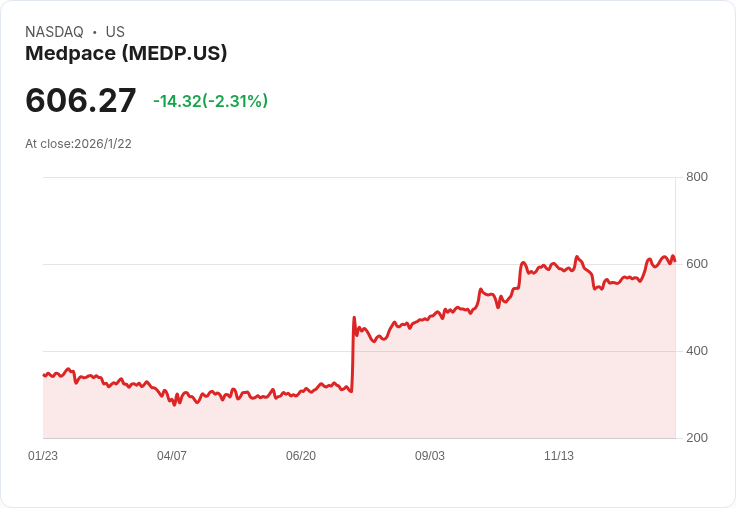Click the At close:2026/1/22 text
Image resolution: width=736 pixels, height=508 pixels.
(x=78, y=143)
